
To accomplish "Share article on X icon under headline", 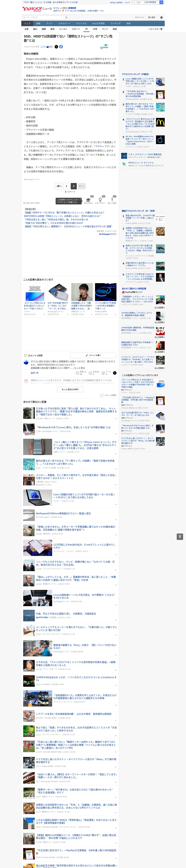I will point(56,47).
